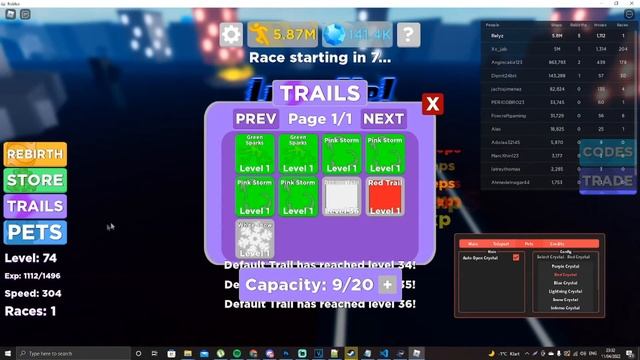Choose Purple Crystal from the list
This screenshot has width=640, height=360.
coord(565,266)
